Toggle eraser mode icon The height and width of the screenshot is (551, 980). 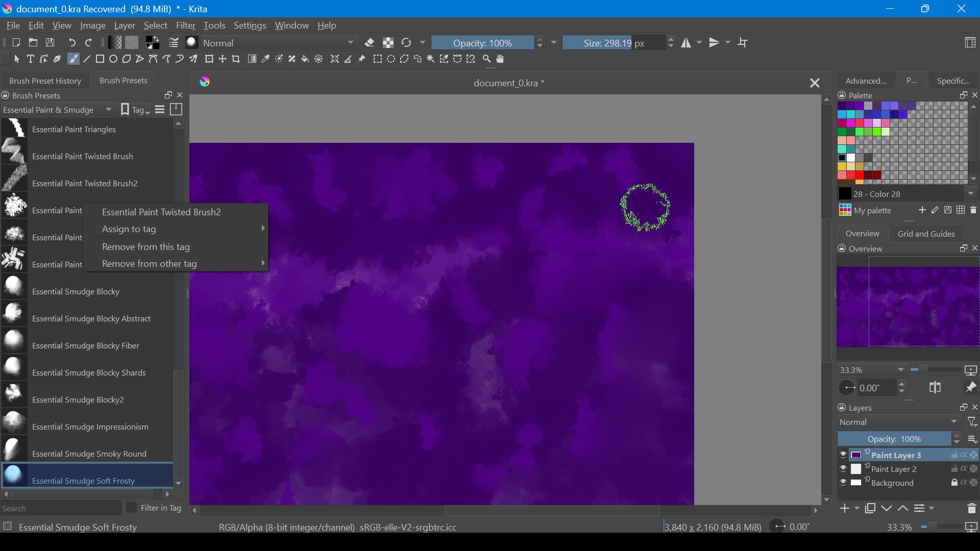370,43
